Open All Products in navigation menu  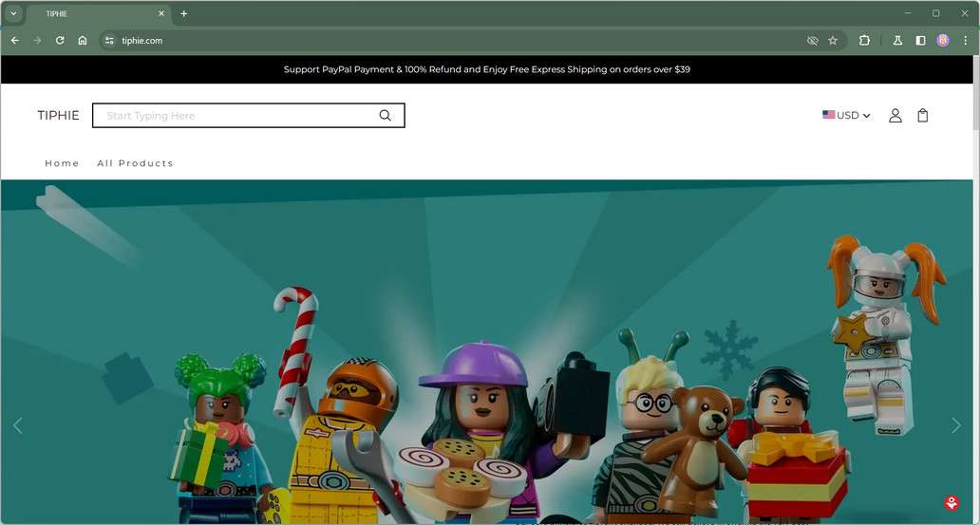135,163
